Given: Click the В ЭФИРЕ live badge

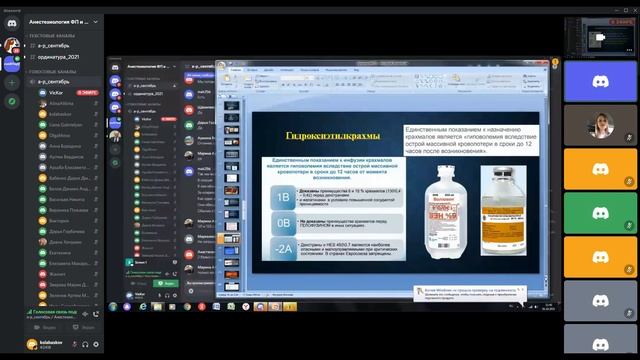Looking at the screenshot, I should 87,93.
